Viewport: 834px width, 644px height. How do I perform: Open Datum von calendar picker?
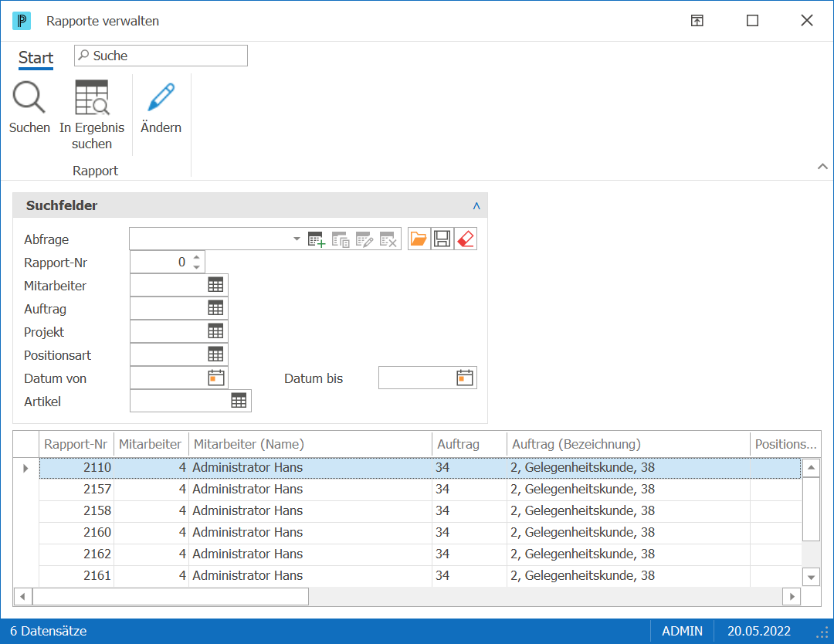(x=216, y=378)
